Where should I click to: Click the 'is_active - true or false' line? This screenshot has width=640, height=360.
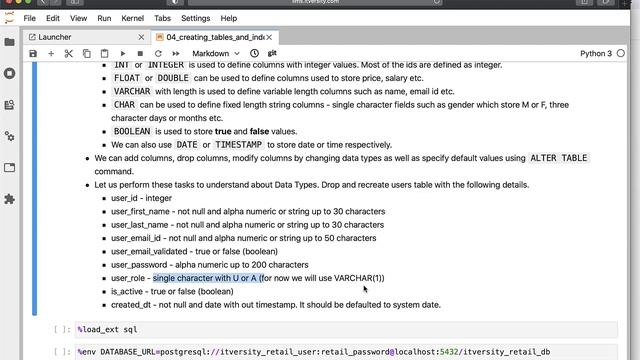(x=172, y=291)
